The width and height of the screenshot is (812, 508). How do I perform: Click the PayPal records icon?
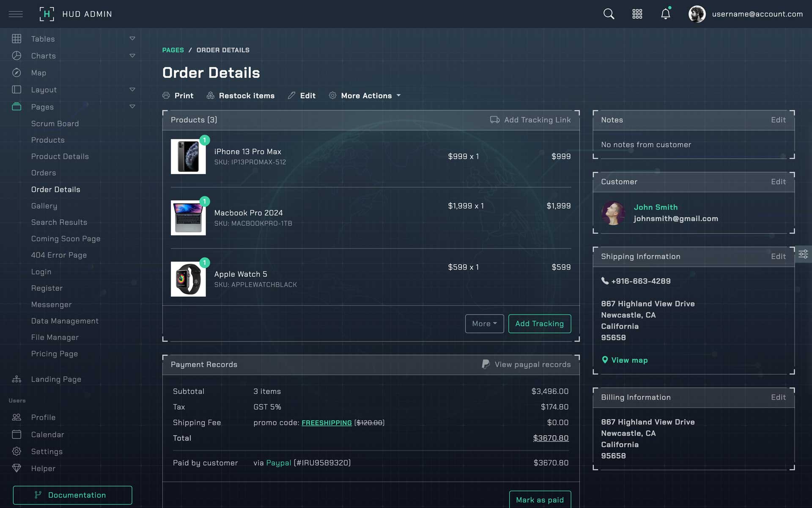click(x=486, y=364)
